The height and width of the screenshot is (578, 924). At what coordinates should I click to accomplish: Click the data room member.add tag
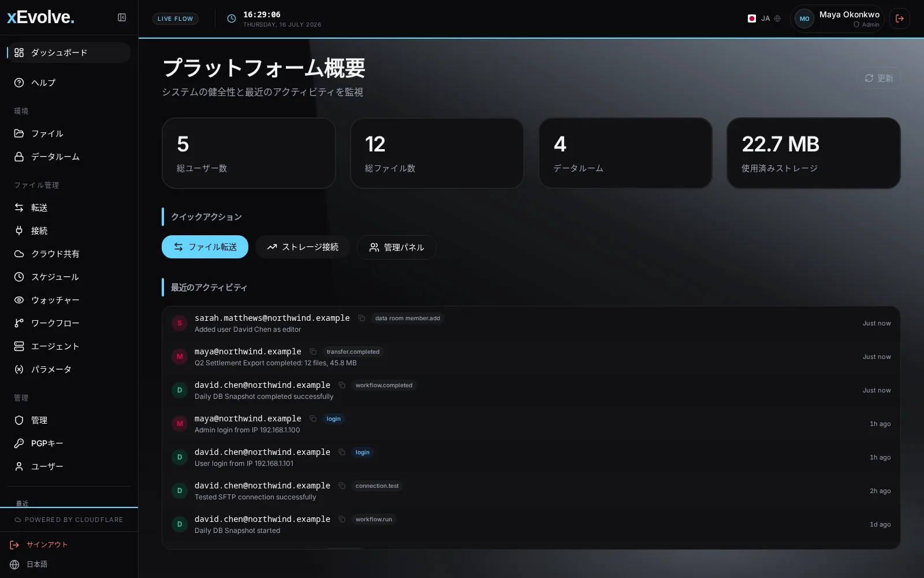408,318
